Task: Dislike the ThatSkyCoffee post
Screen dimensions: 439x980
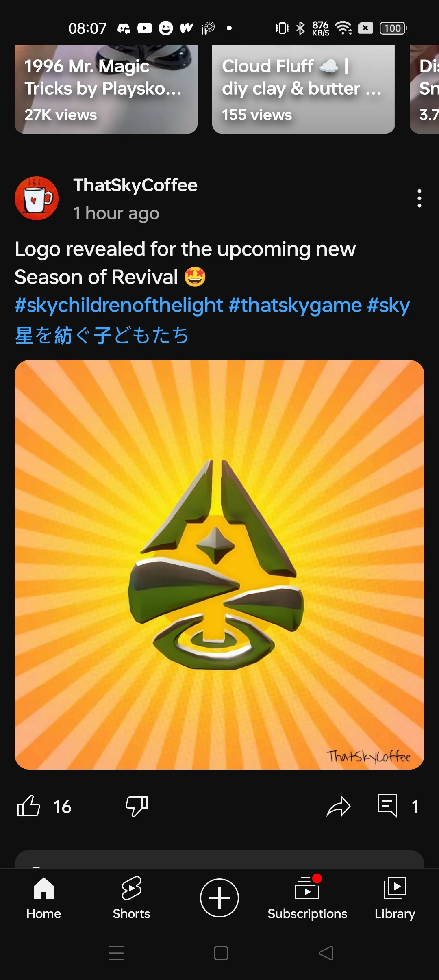Action: point(137,806)
